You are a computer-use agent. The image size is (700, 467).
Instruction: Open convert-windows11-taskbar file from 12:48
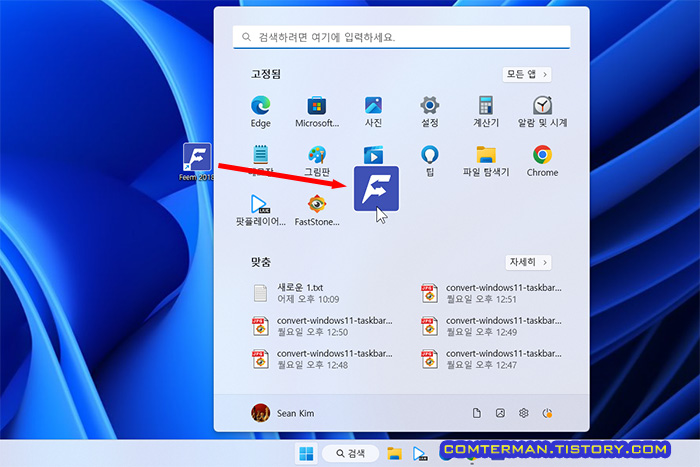click(x=321, y=359)
